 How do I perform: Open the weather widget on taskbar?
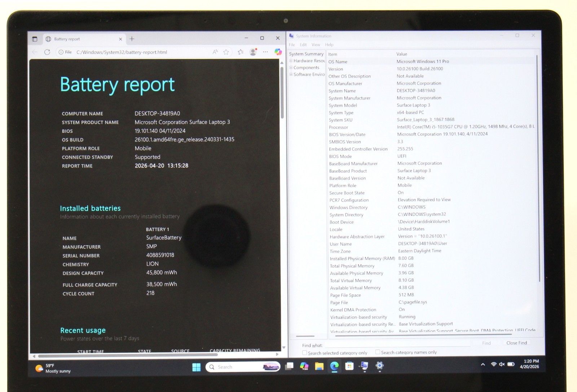53,368
